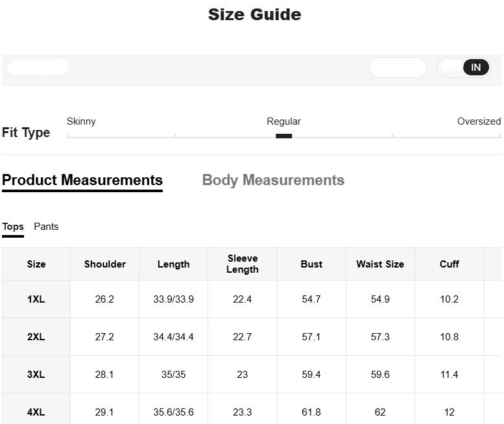Click the Shoulder column header
Screen dimensions: 504x424
click(x=105, y=264)
